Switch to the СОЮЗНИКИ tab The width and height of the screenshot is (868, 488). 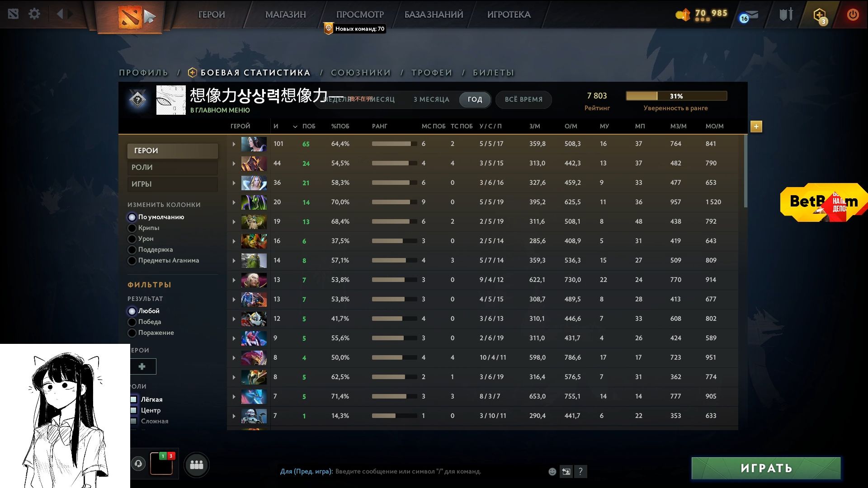pos(360,73)
